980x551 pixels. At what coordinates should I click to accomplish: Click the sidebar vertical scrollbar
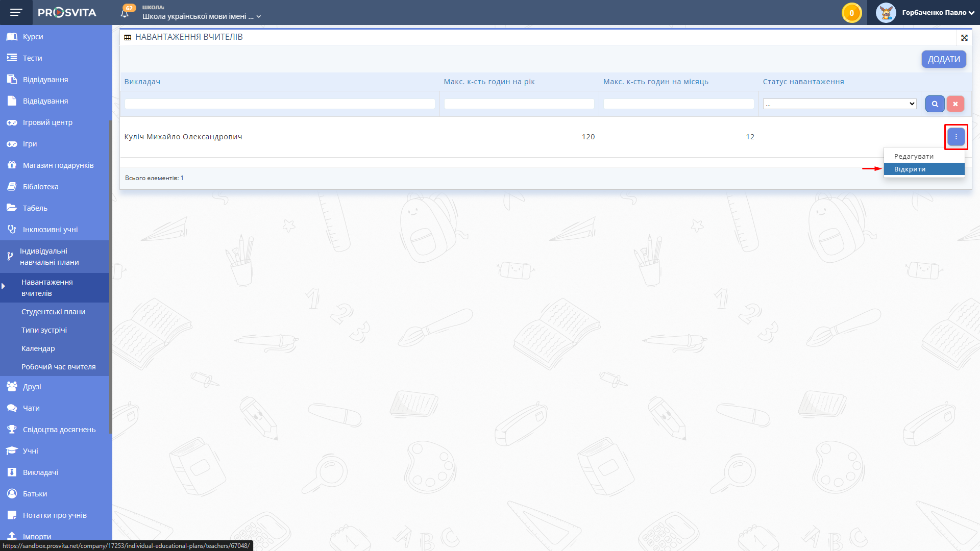pyautogui.click(x=110, y=275)
